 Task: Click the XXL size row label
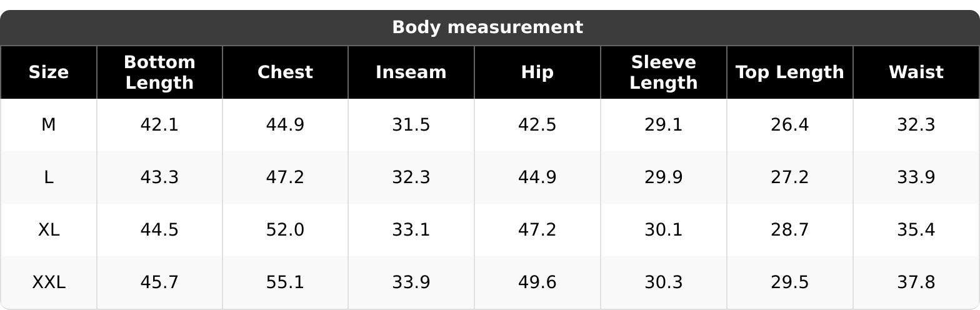click(x=49, y=282)
